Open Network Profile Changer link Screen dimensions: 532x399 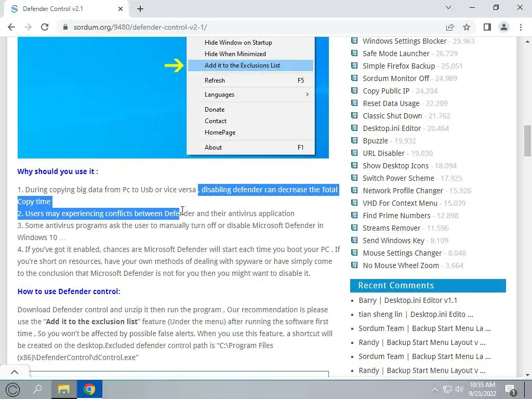coord(403,191)
